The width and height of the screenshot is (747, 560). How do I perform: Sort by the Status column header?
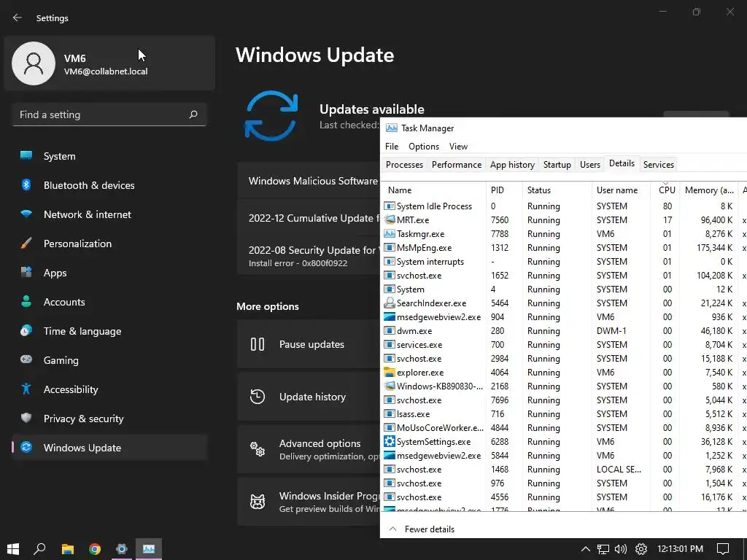point(557,190)
